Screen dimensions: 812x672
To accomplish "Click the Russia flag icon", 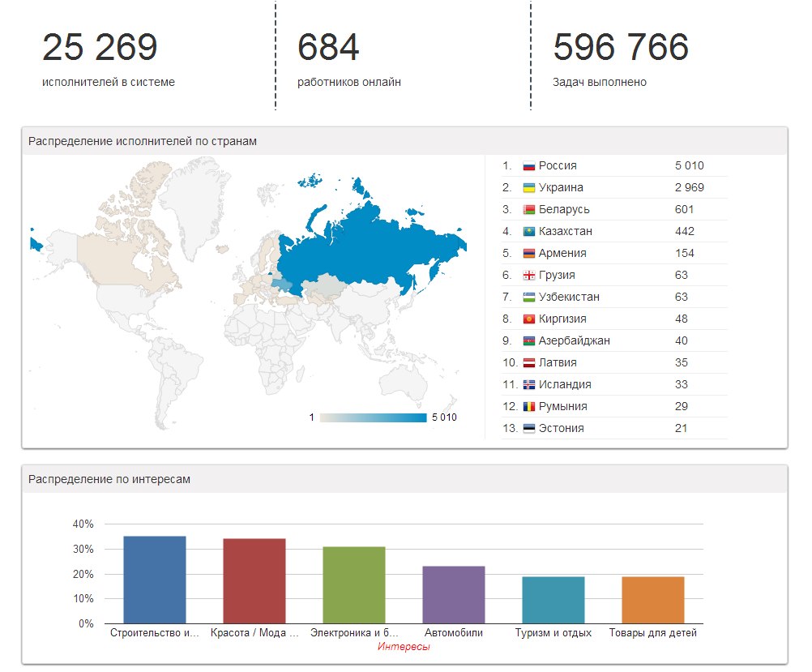I will [528, 166].
